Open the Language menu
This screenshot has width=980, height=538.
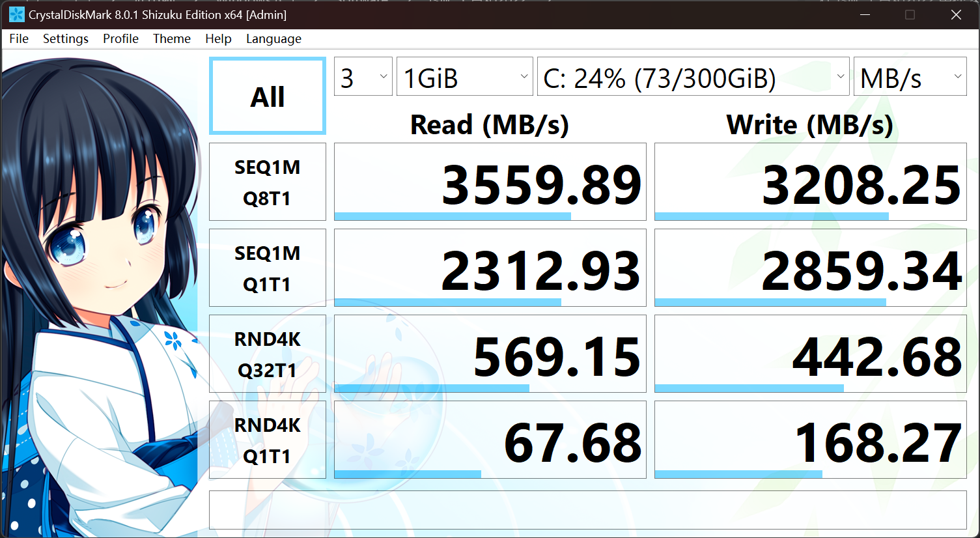click(273, 39)
